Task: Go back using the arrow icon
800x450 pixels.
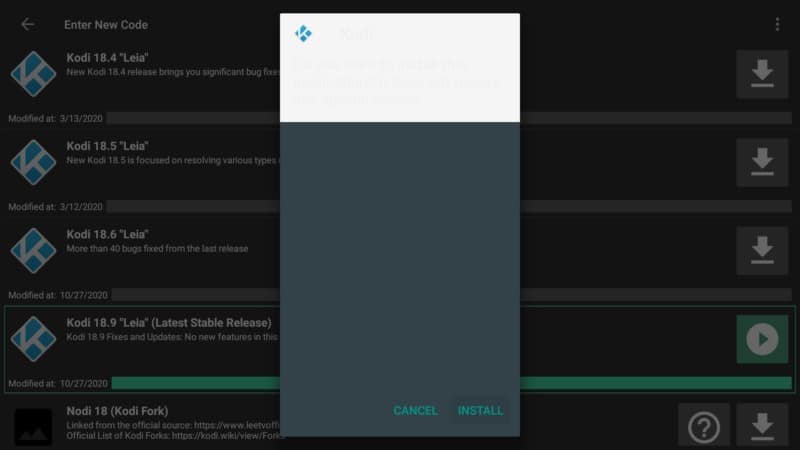Action: (x=28, y=24)
